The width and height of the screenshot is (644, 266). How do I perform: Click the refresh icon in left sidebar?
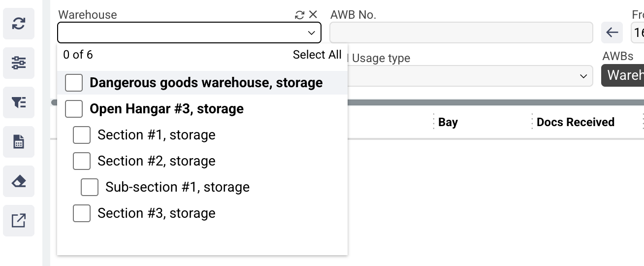click(x=19, y=24)
